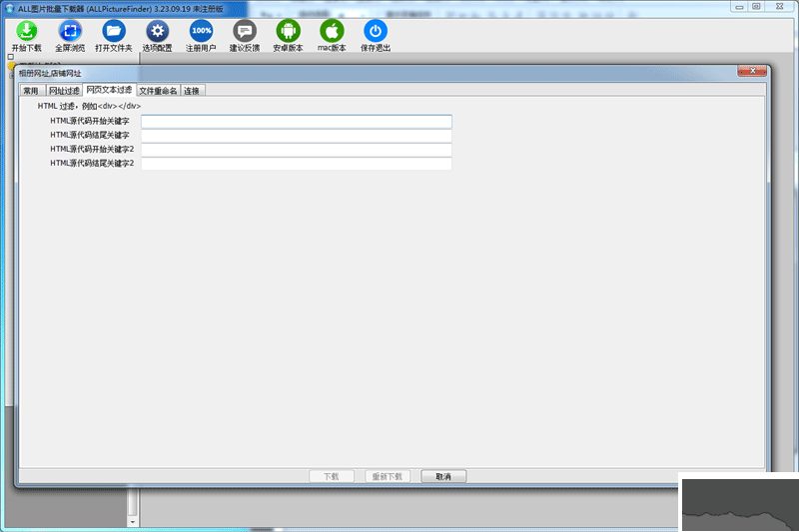This screenshot has width=799, height=532.
Task: Click the HTML源代码开始关键字2 input field
Action: pyautogui.click(x=297, y=150)
